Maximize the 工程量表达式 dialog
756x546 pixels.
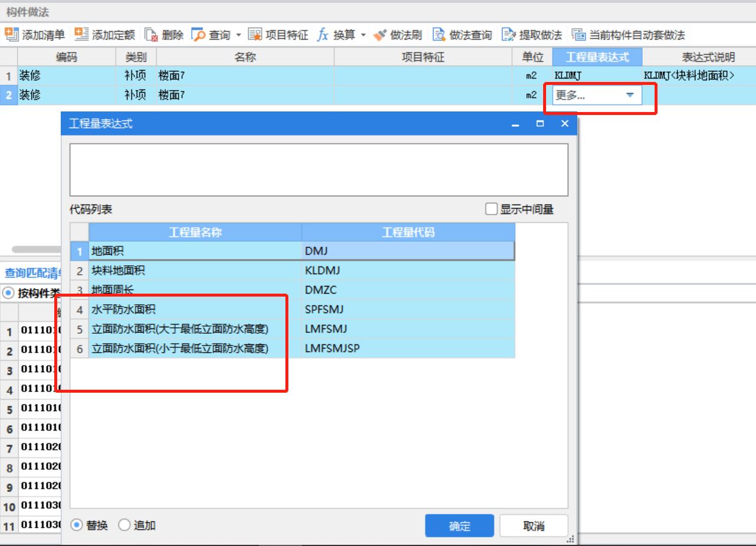(x=540, y=124)
